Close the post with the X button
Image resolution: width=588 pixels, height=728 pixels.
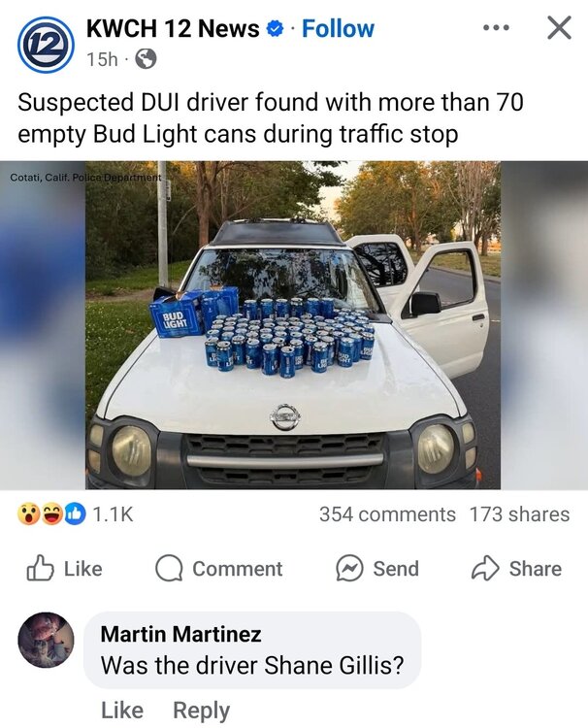click(559, 28)
